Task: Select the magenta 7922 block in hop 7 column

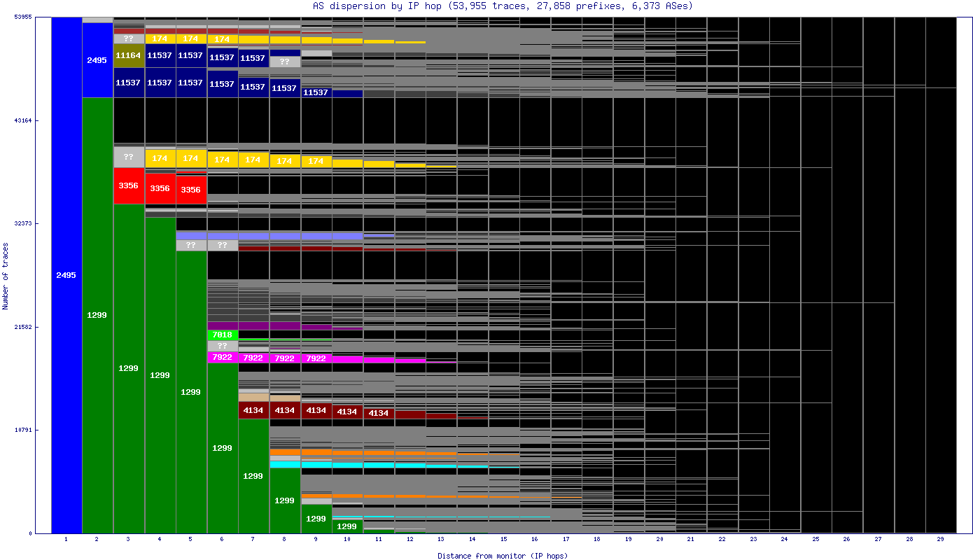Action: [x=253, y=358]
